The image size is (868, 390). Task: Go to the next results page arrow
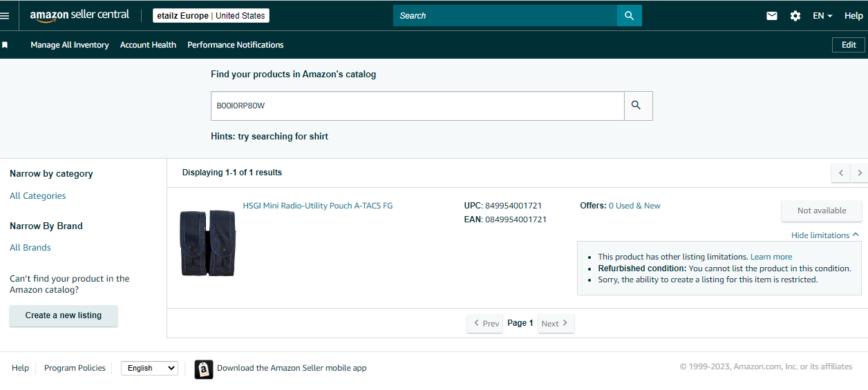pyautogui.click(x=859, y=173)
